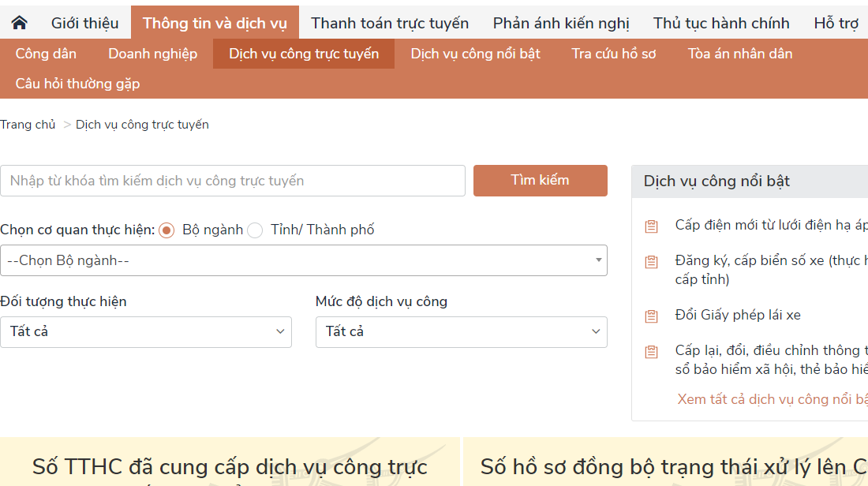868x486 pixels.
Task: Click the 'Trang chủ' breadcrumb link
Action: tap(28, 124)
